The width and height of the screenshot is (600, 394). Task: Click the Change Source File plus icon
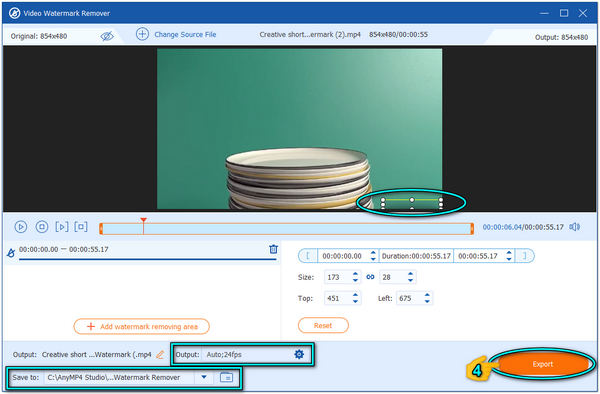[x=142, y=34]
